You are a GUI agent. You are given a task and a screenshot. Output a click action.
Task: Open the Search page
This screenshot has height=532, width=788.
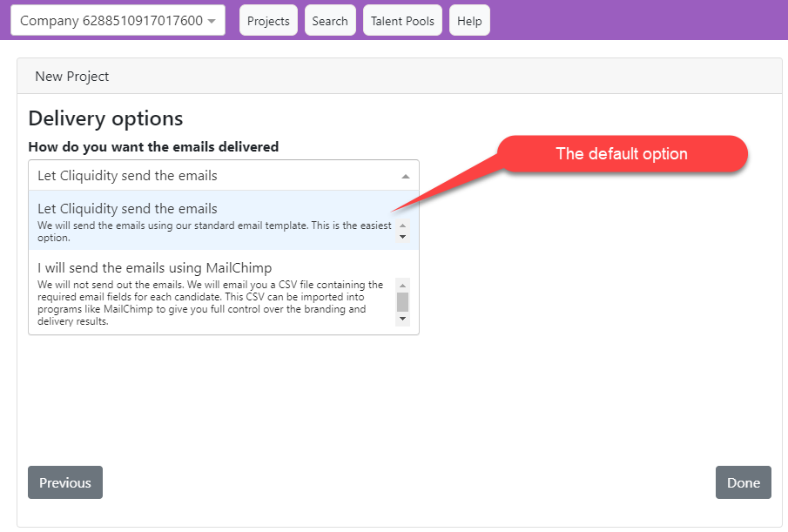[x=330, y=21]
